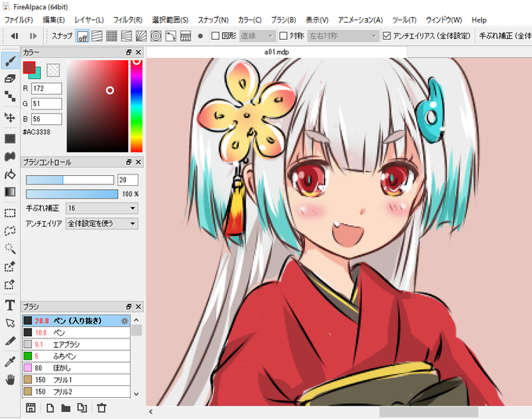Screen dimensions: 532x419
Task: Click the duplicate brush icon
Action: [82, 408]
